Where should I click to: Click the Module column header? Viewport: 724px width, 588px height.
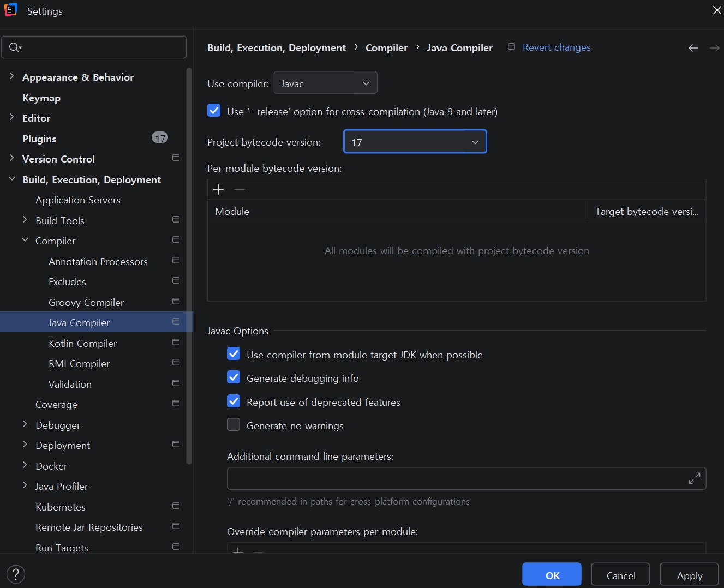tap(398, 211)
